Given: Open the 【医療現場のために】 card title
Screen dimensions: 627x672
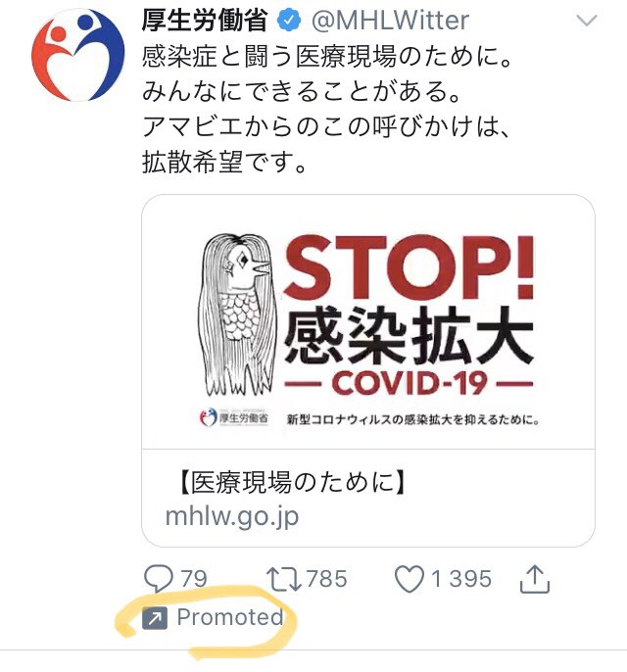Looking at the screenshot, I should [x=291, y=482].
